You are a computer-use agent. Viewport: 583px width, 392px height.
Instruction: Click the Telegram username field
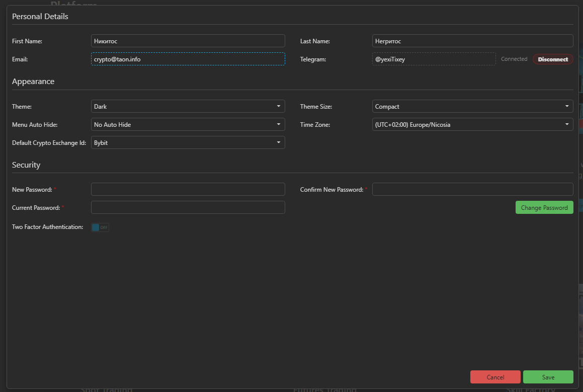[x=434, y=59]
